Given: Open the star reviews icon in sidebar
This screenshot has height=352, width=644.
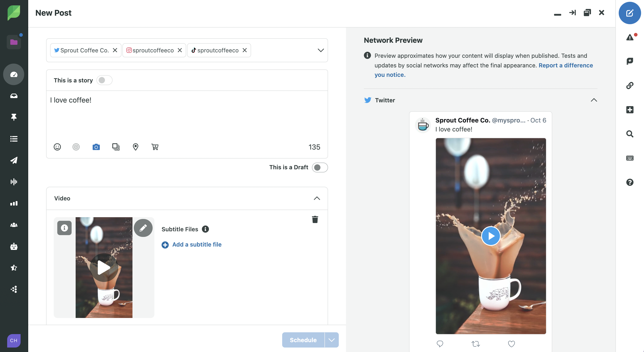Looking at the screenshot, I should pyautogui.click(x=14, y=268).
